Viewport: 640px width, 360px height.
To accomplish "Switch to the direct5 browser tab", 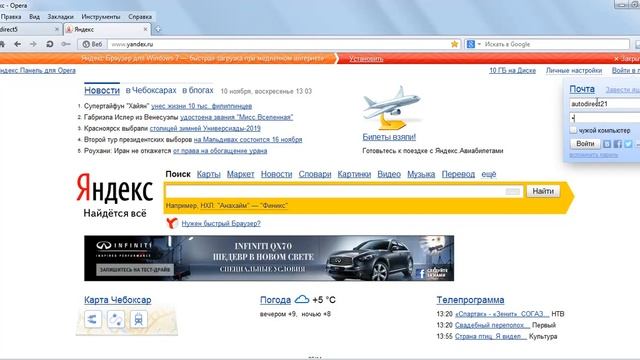I will (x=31, y=29).
